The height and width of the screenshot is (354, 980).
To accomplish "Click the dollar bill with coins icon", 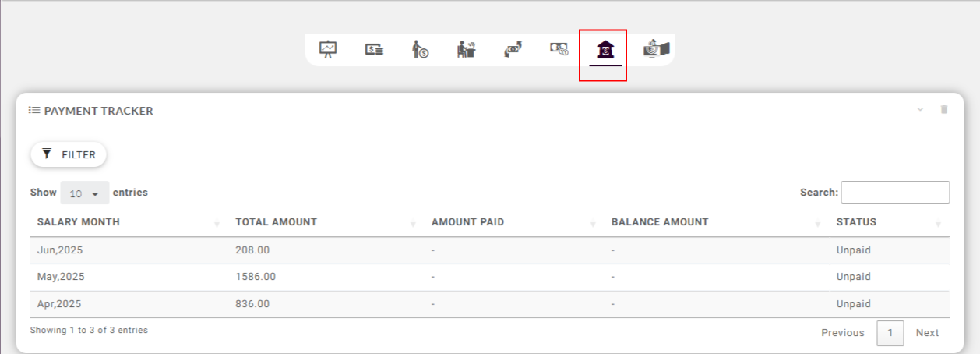I will tap(374, 50).
